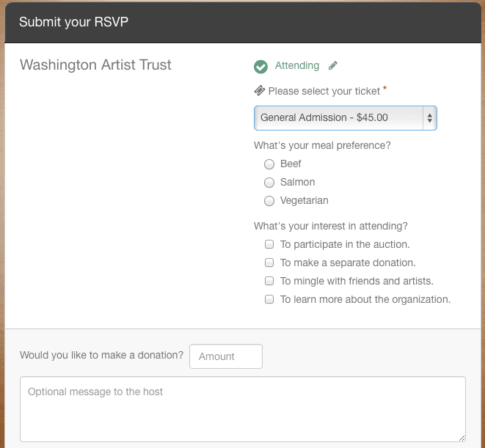Click the donation Amount input field
Screen dimensions: 485x448
coord(225,356)
